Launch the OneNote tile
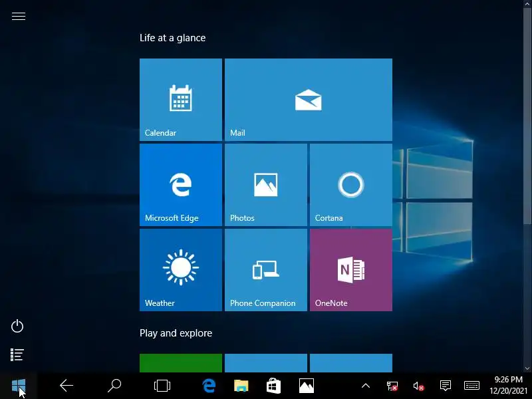 (x=351, y=270)
